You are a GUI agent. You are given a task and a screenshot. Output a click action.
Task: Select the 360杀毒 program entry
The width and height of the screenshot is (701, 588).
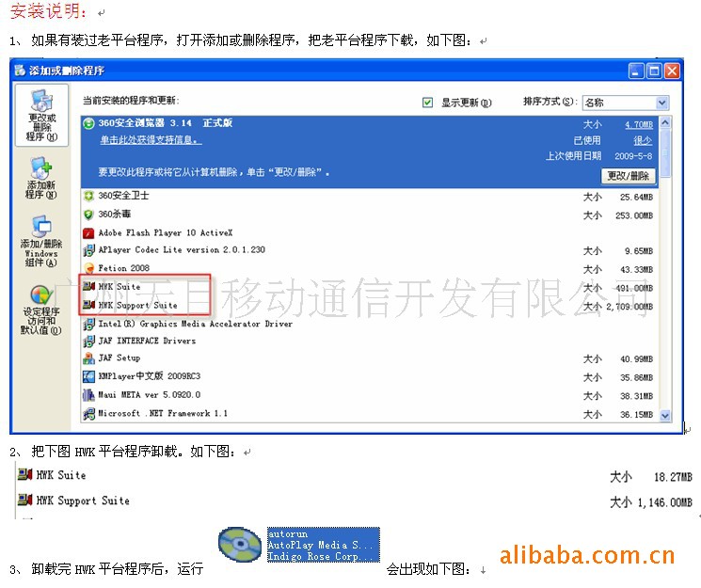(x=115, y=215)
